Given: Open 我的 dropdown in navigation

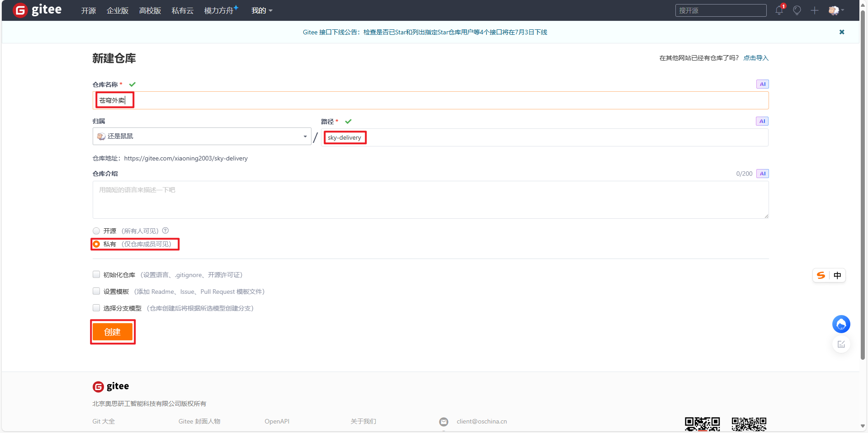Looking at the screenshot, I should [x=262, y=10].
